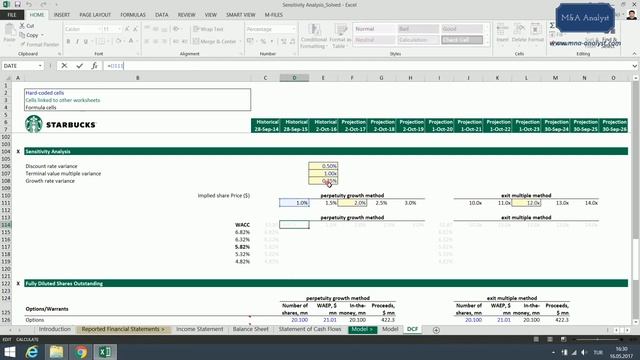Click the Cut scissors command
Image resolution: width=640 pixels, height=360 pixels.
pyautogui.click(x=27, y=26)
